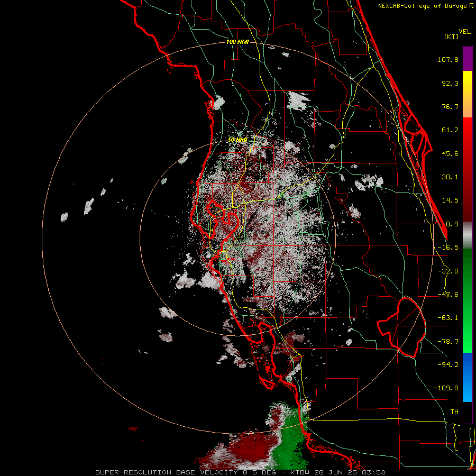Click the -0.9 value on the velocity scale

tap(450, 224)
